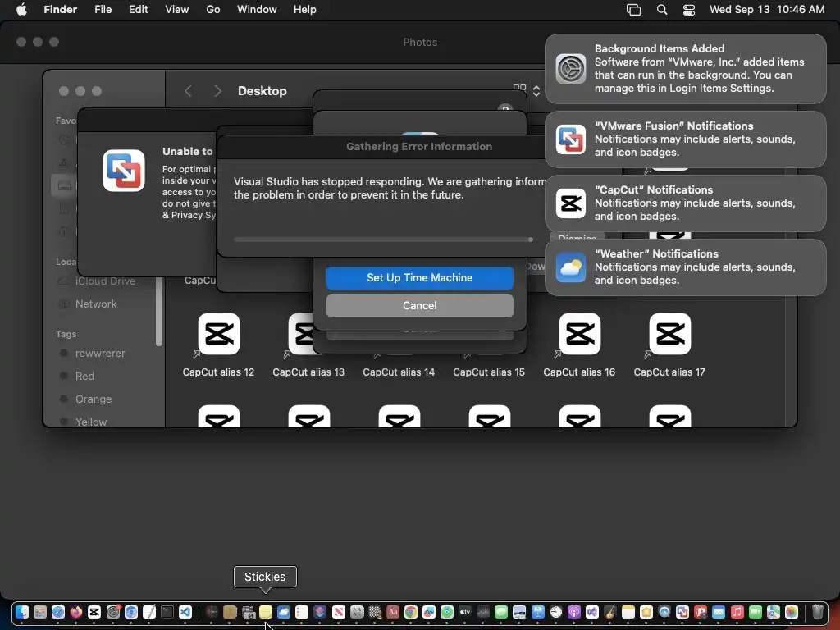Open the File menu
This screenshot has width=840, height=630.
pos(103,10)
